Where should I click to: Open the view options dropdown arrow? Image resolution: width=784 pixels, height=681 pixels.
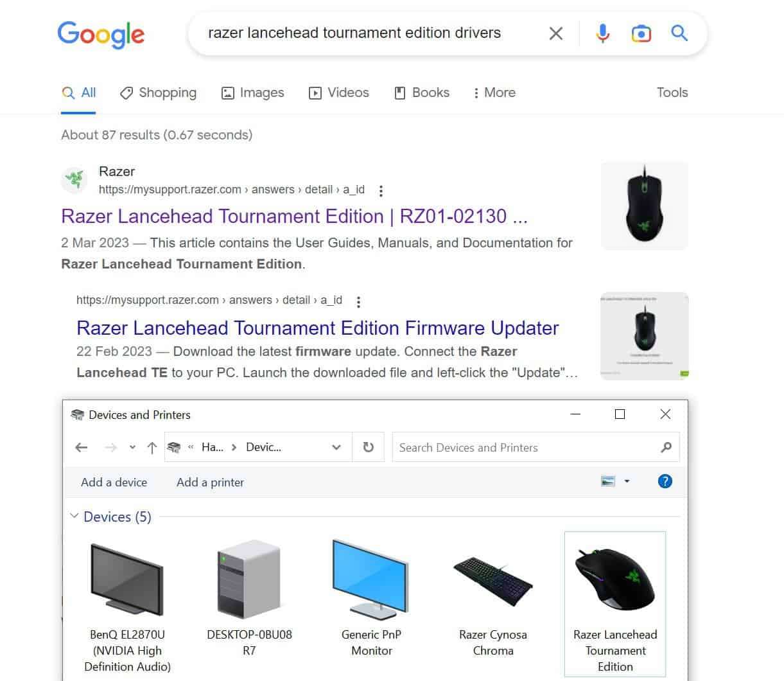(627, 481)
